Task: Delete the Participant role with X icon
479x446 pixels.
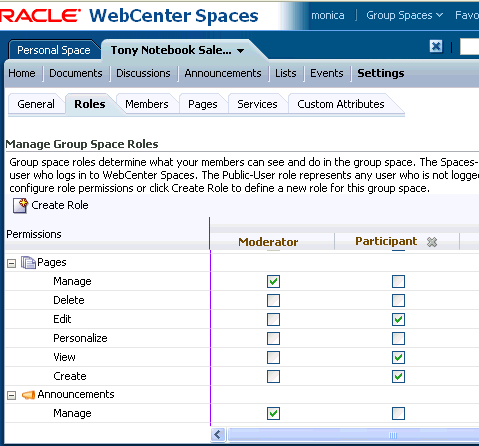Action: [x=432, y=242]
